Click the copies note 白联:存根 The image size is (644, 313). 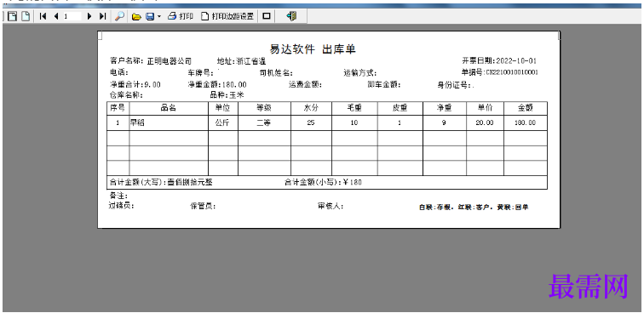[x=437, y=208]
